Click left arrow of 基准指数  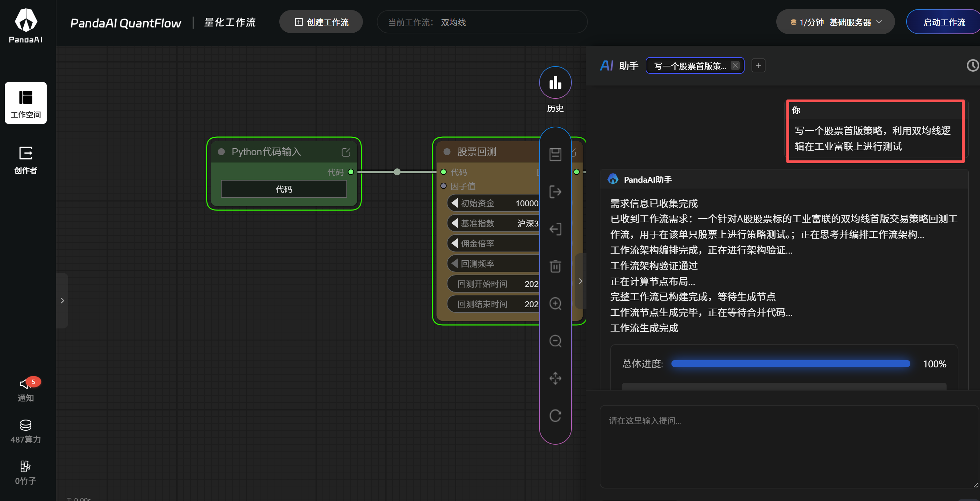[454, 223]
